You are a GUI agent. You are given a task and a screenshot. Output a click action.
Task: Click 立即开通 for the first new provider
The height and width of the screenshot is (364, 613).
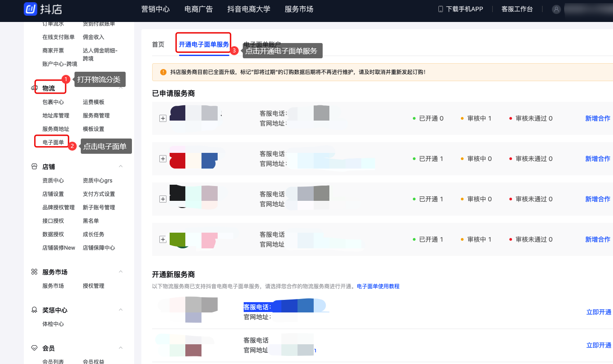599,312
